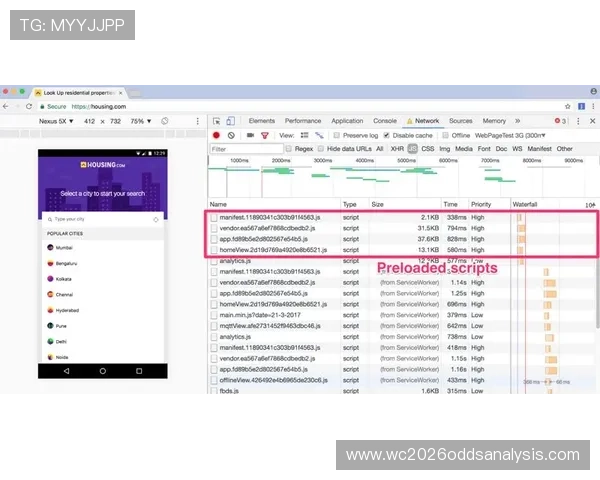Select the fbds.js request row

point(400,390)
